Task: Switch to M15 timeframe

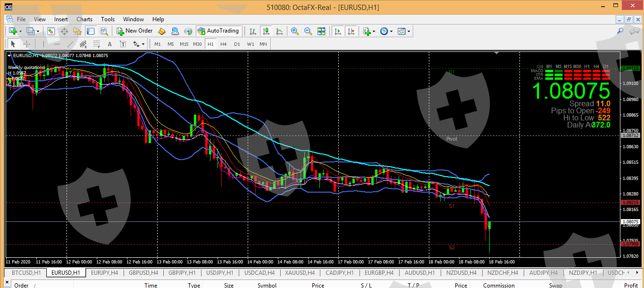Action: click(x=184, y=44)
